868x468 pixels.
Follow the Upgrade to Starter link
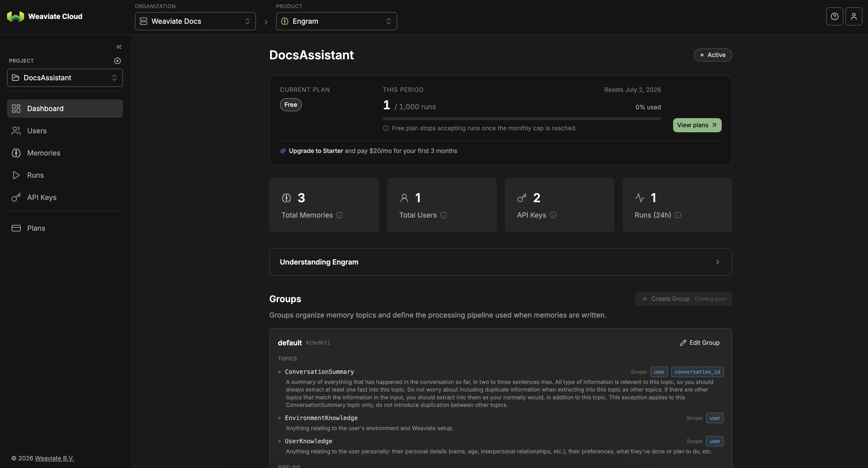(x=316, y=151)
